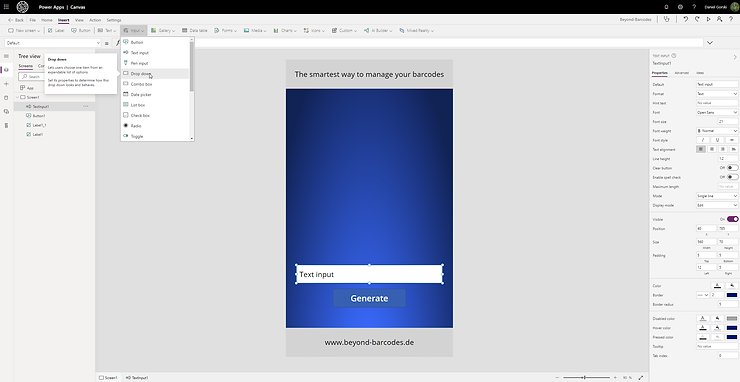Switch to the Action ribbon tab
The width and height of the screenshot is (740, 382).
click(x=95, y=20)
